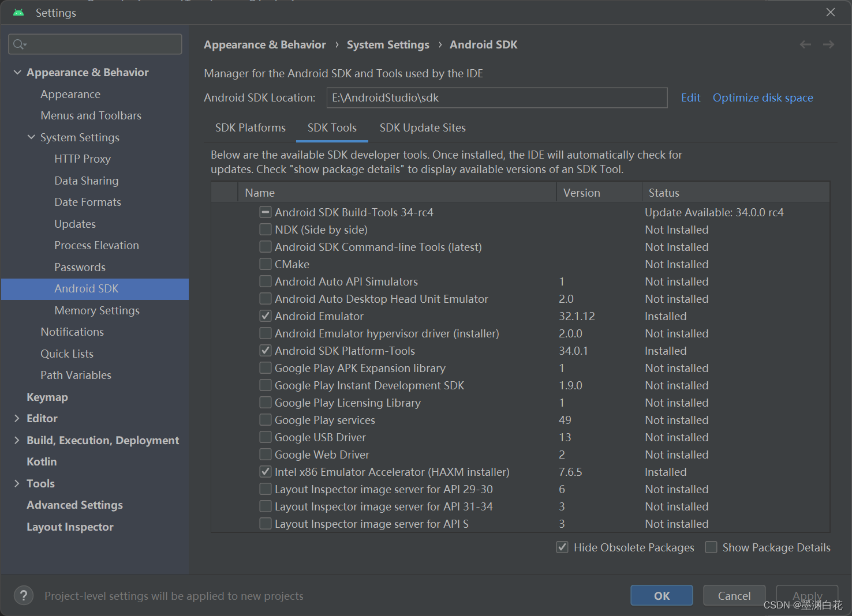This screenshot has height=616, width=852.
Task: Expand the Editor section
Action: pyautogui.click(x=17, y=418)
